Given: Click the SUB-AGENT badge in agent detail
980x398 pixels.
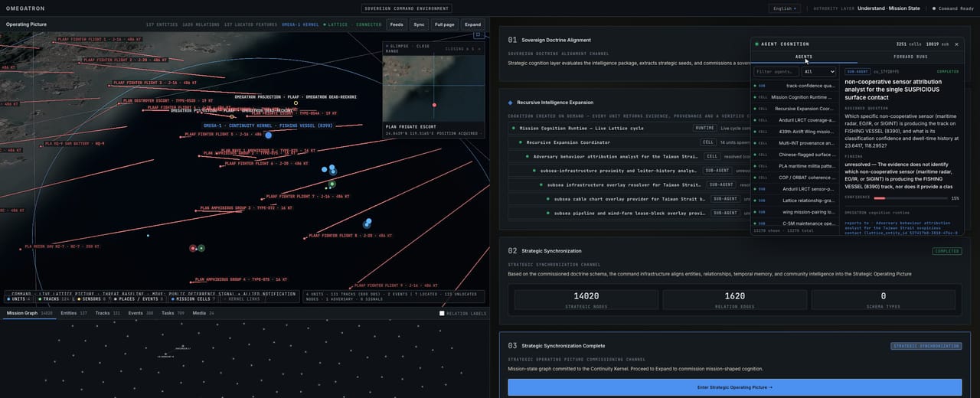Looking at the screenshot, I should click(857, 71).
